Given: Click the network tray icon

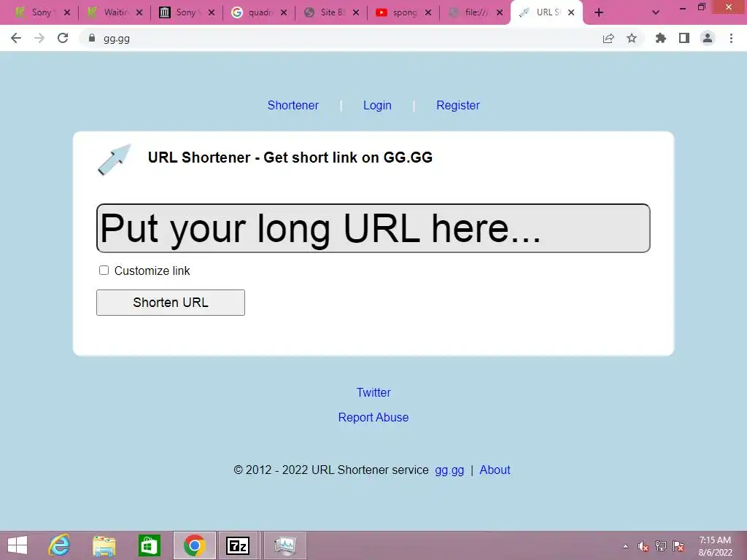Looking at the screenshot, I should (661, 546).
